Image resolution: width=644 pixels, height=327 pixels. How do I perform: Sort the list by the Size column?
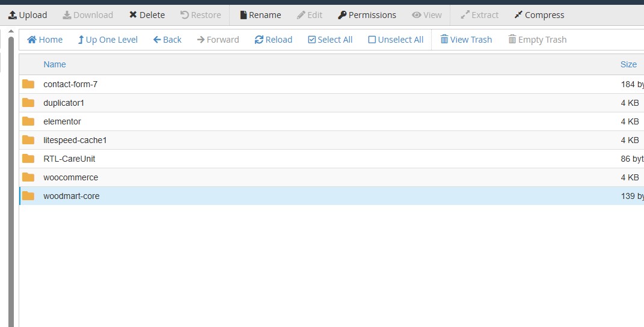tap(628, 64)
